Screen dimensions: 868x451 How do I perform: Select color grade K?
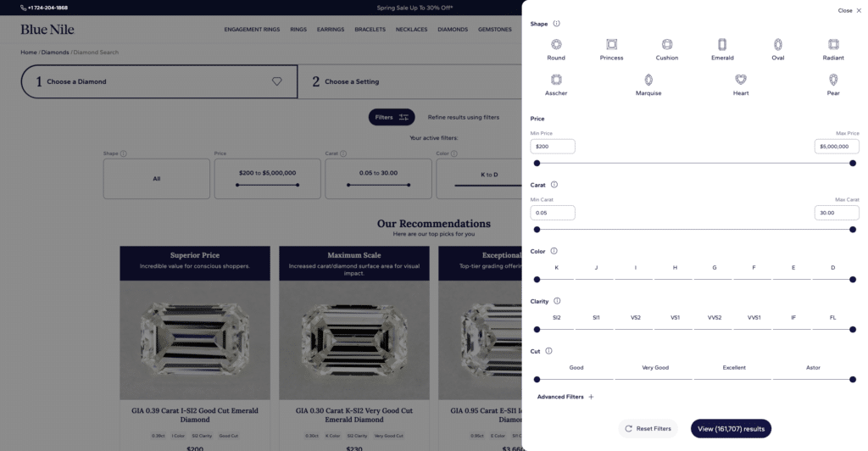coord(556,267)
